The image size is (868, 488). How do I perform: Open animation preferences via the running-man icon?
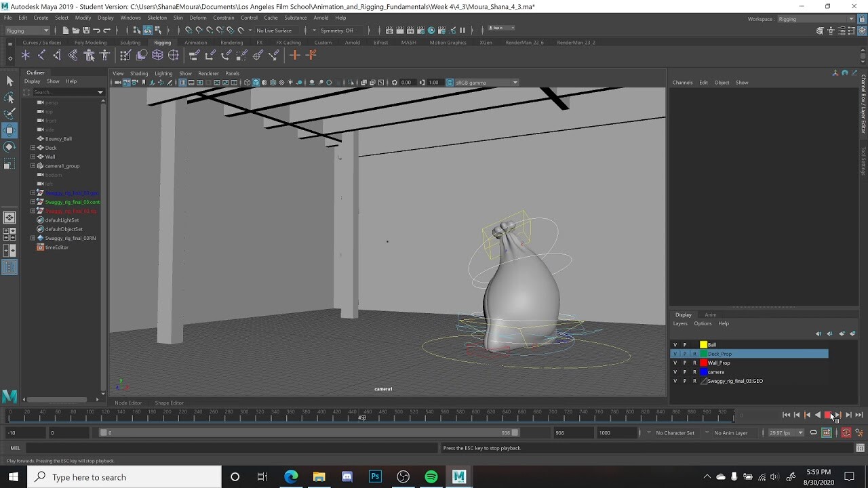coord(859,432)
